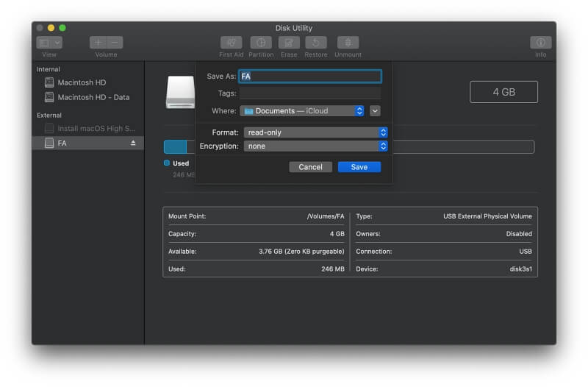Select Install macOS High S... volume
Viewport: 588px width, 387px height.
[x=88, y=128]
